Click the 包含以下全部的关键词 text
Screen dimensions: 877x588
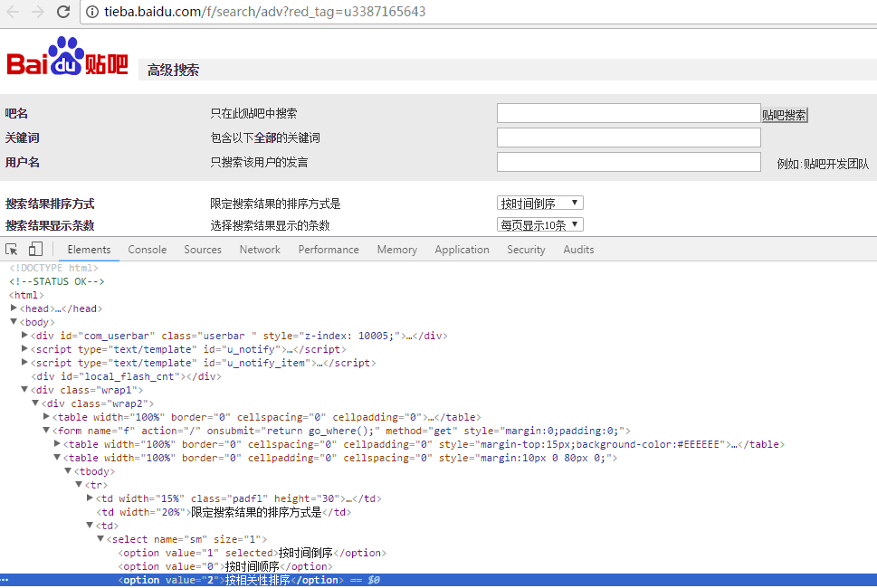265,138
